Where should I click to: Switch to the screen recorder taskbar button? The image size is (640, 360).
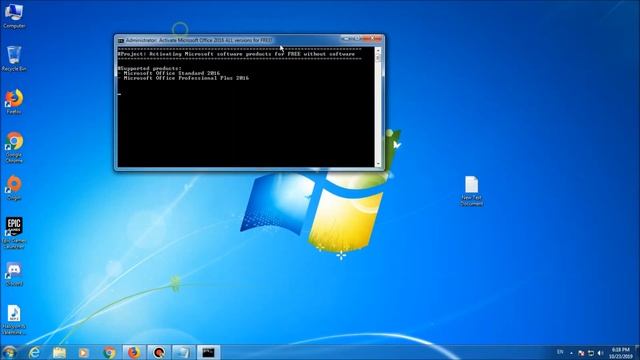pos(159,352)
